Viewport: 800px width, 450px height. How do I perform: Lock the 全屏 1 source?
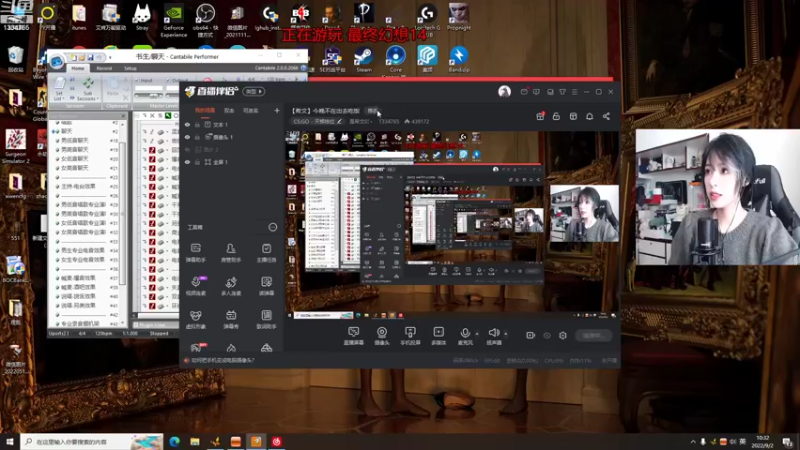pyautogui.click(x=197, y=162)
